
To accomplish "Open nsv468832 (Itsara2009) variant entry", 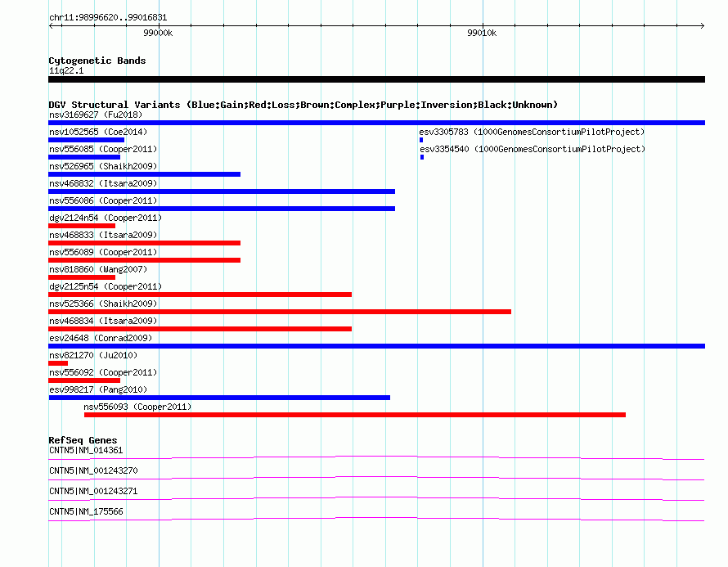I will coord(103,183).
